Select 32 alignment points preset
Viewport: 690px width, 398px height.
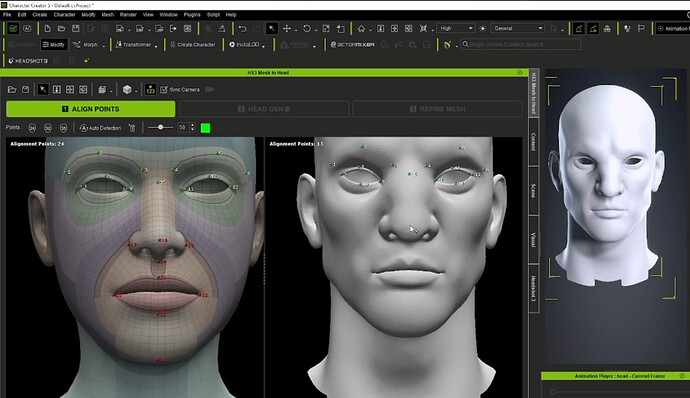(48, 128)
